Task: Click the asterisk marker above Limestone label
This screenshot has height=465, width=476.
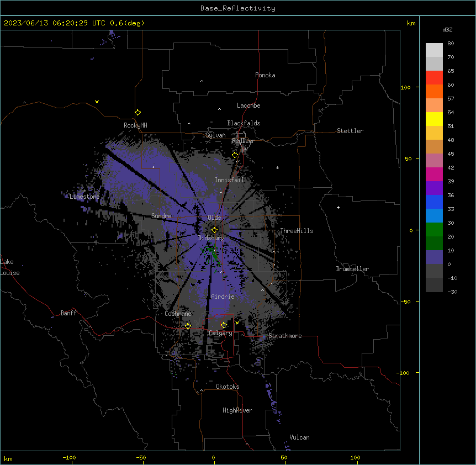Action: (85, 191)
